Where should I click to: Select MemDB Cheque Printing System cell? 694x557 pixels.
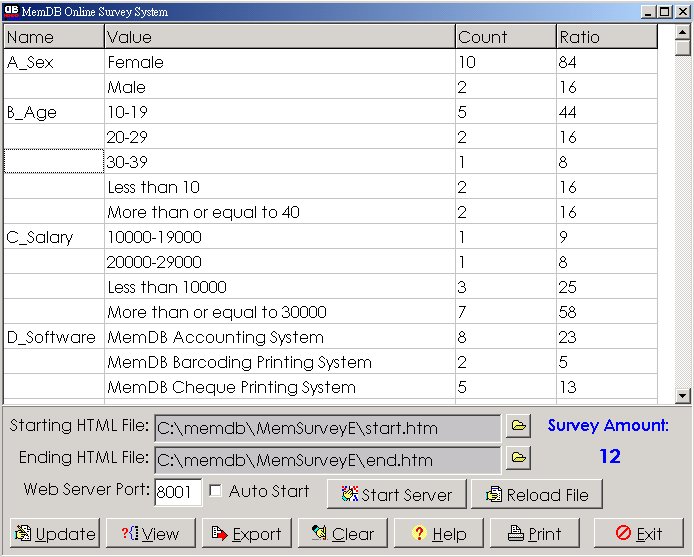coord(280,387)
